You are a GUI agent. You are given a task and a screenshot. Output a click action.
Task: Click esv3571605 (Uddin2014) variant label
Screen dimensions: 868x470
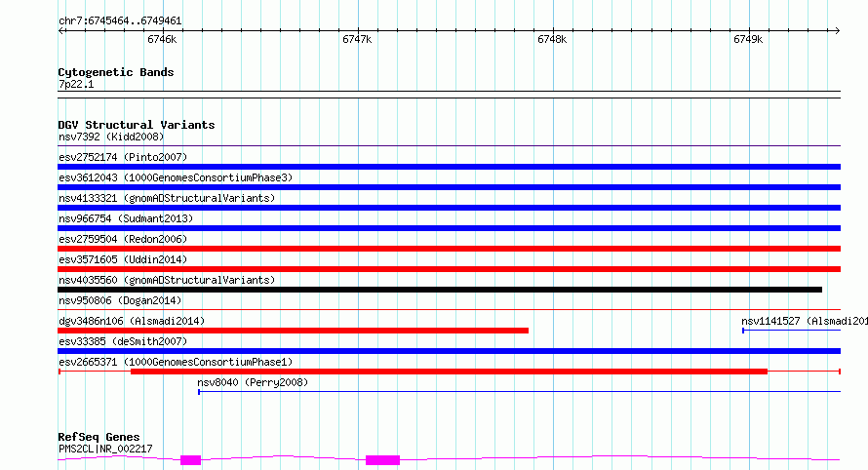click(x=123, y=259)
